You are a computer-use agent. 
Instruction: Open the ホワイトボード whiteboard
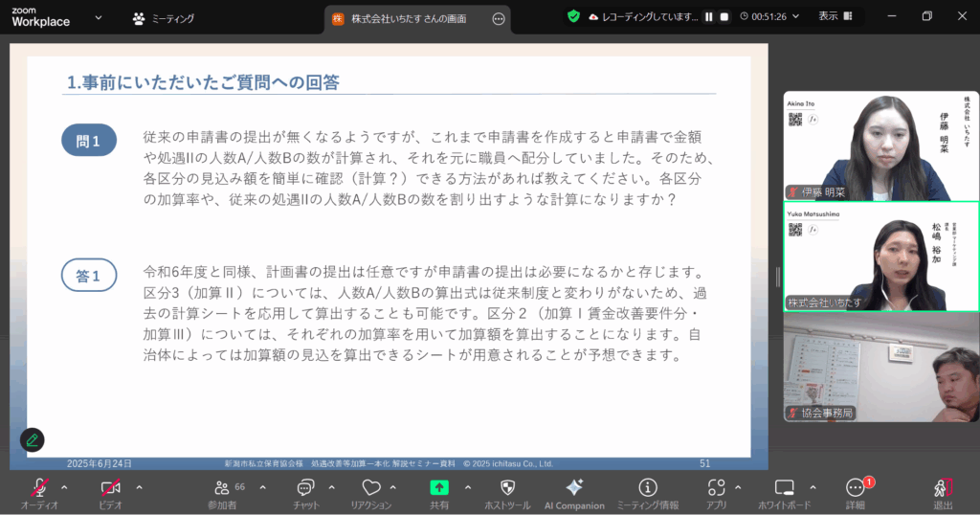[784, 488]
